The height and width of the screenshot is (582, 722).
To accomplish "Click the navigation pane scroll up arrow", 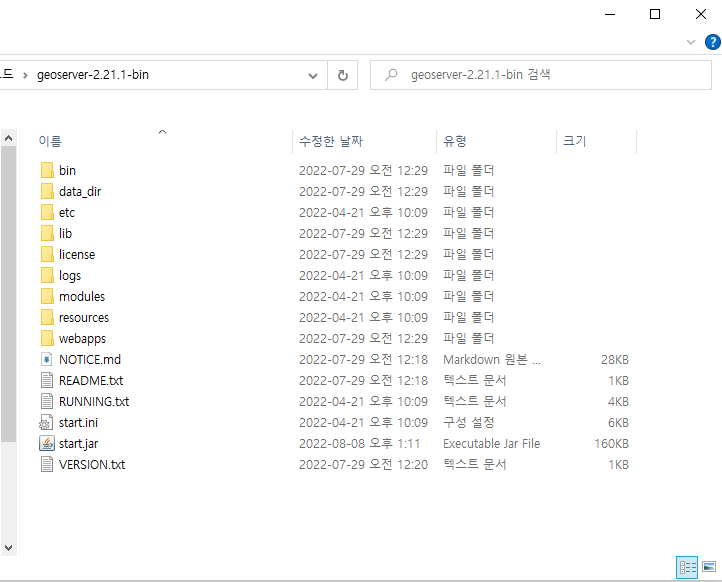I will (8, 138).
